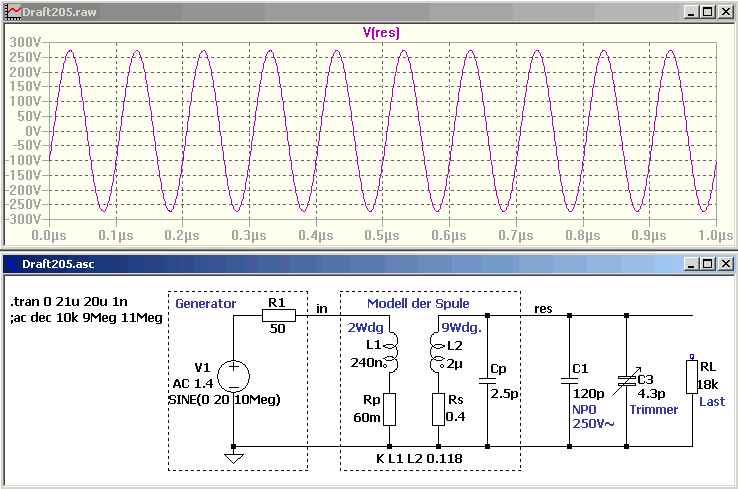This screenshot has width=738, height=489.
Task: Click the 240n inductance value
Action: 366,363
